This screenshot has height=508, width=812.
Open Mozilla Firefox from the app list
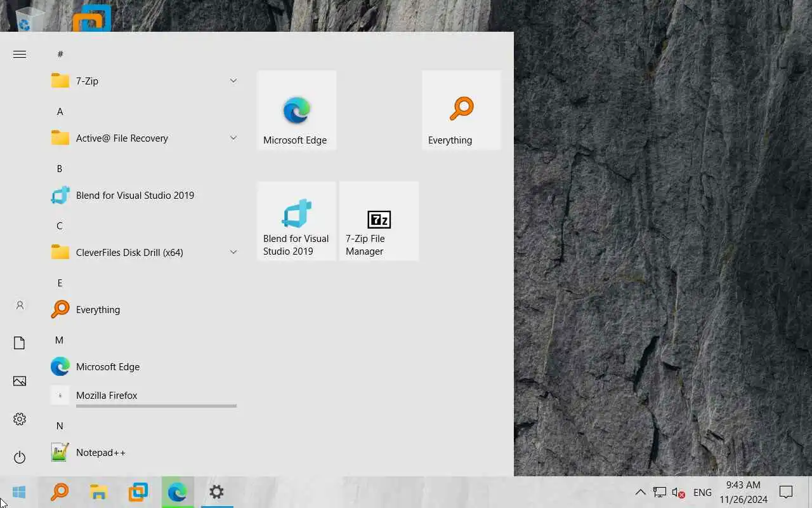[145, 396]
